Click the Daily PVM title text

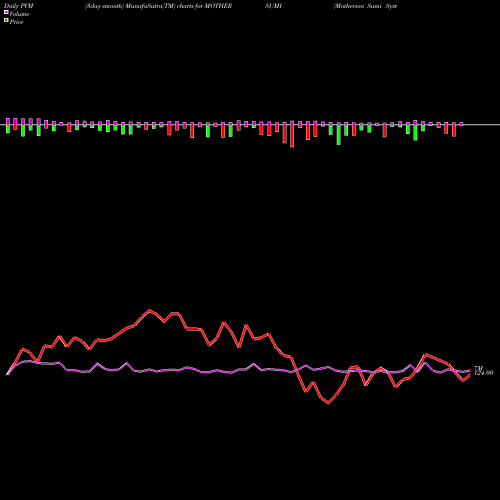click(18, 6)
